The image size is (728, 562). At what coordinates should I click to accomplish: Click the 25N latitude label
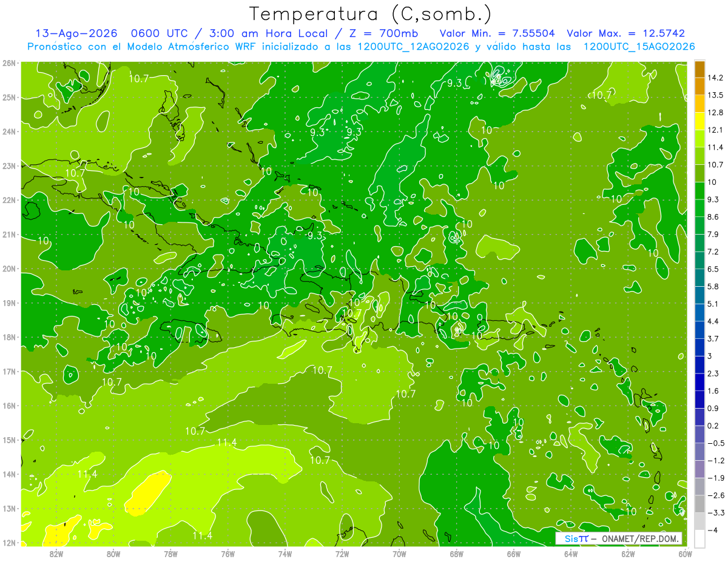(9, 97)
